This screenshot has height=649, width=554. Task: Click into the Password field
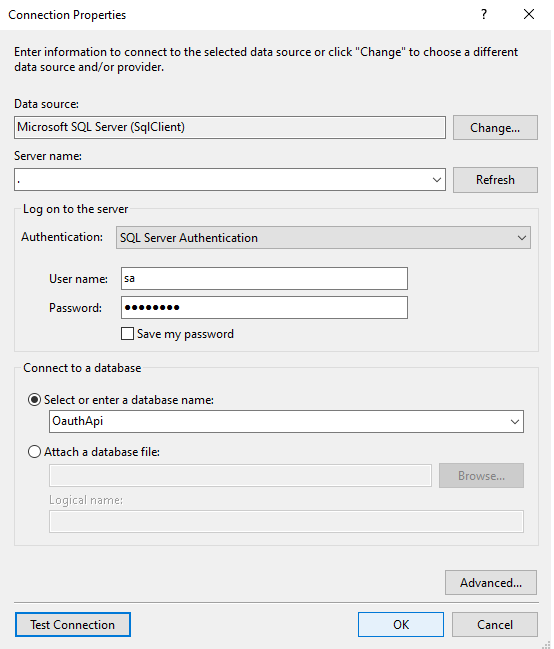click(x=264, y=308)
